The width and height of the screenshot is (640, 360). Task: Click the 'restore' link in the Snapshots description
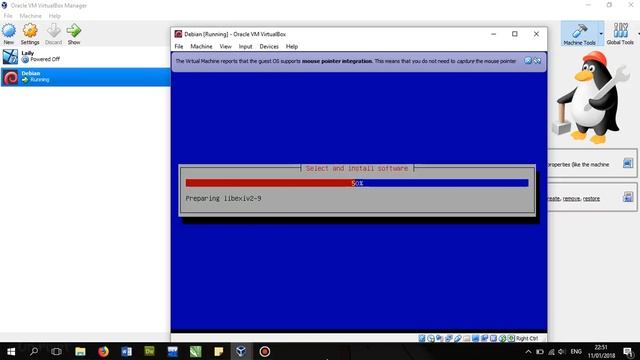point(591,199)
